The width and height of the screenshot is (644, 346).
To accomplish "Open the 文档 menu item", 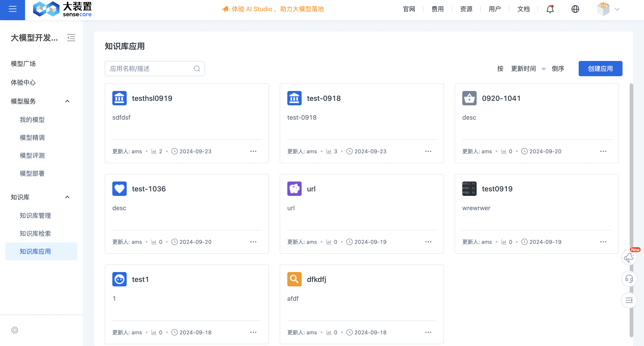I will click(x=524, y=9).
